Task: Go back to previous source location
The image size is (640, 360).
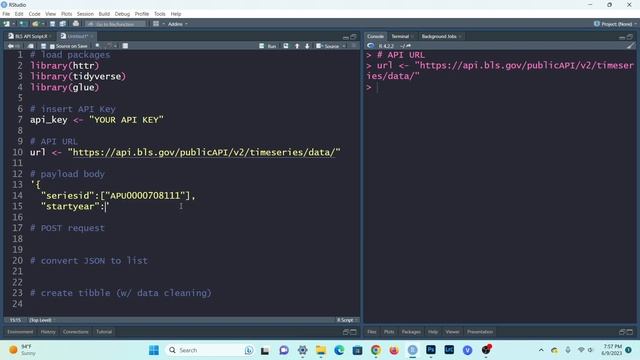Action: click(11, 46)
